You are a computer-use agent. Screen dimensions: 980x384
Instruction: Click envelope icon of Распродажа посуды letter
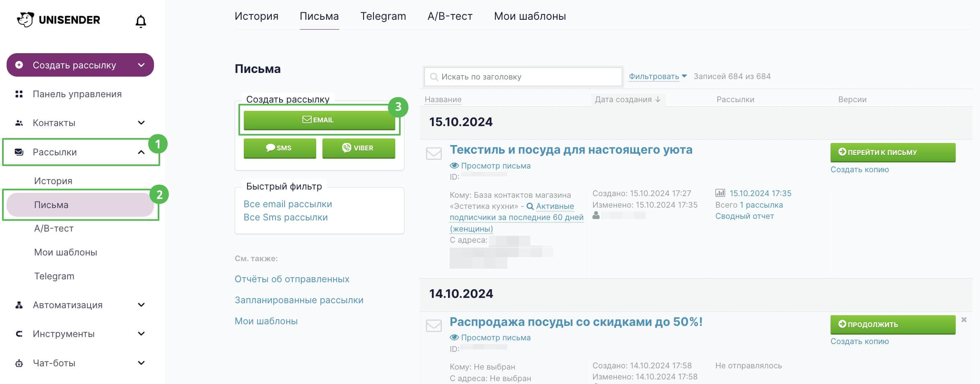(434, 325)
